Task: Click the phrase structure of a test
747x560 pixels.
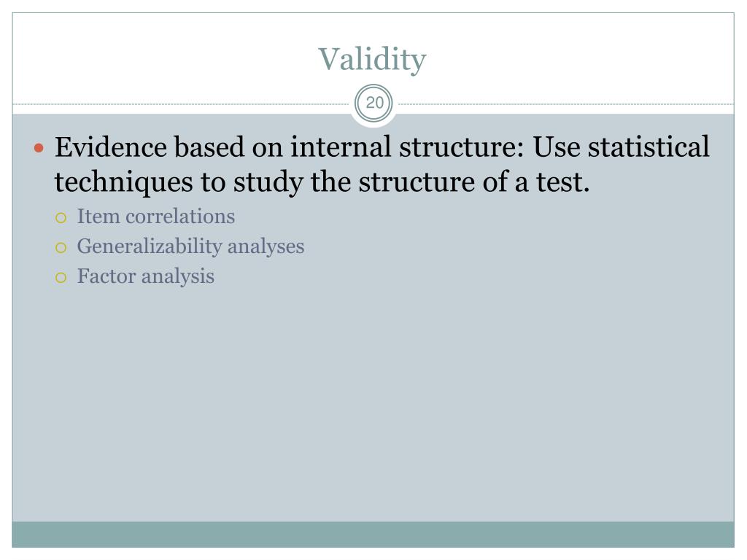Action: click(474, 182)
